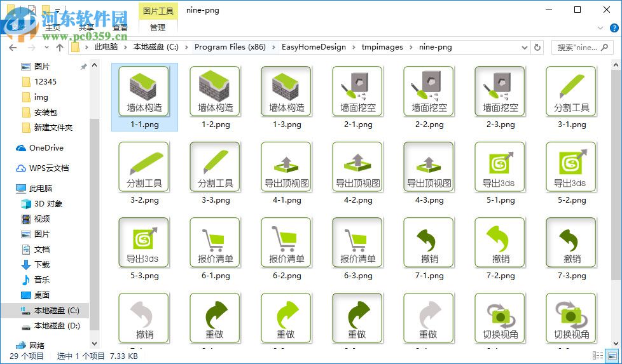The image size is (622, 364).
Task: Select the 3-3.png file icon
Action: coord(216,166)
